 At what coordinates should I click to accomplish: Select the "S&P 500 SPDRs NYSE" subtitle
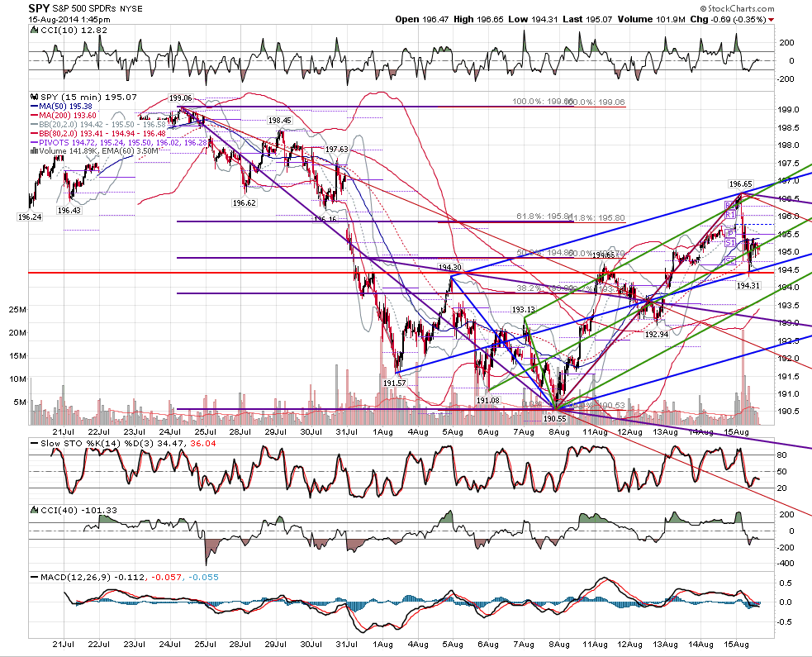[97, 9]
